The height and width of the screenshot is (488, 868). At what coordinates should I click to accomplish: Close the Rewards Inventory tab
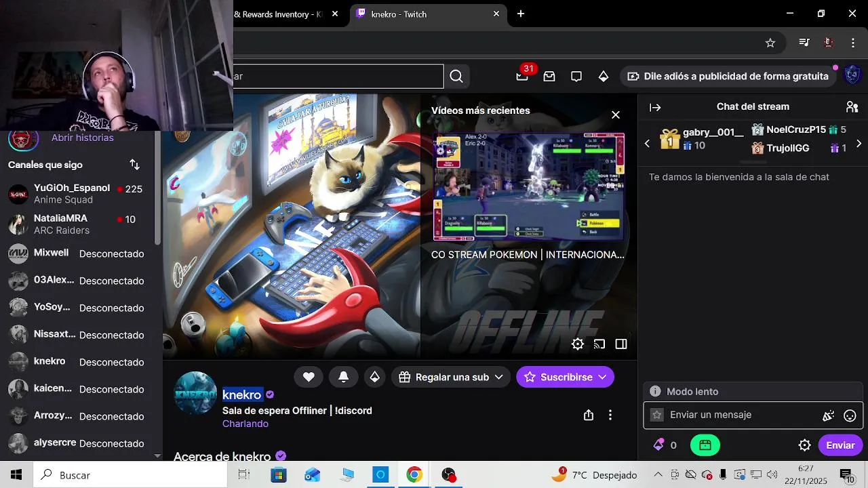[335, 14]
